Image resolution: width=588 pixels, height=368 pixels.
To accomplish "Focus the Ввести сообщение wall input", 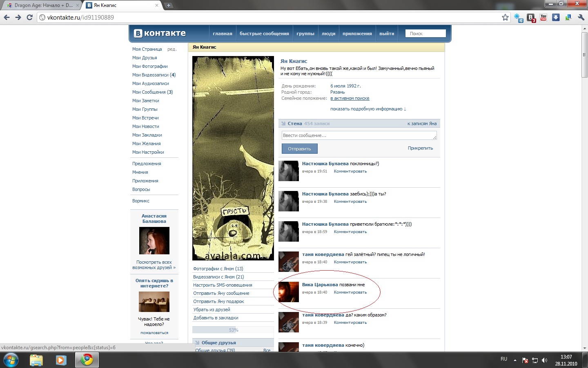I will pos(359,135).
